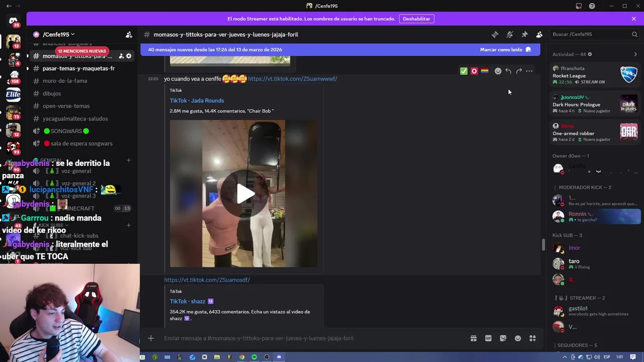Open vt.tiktok.com/ZSuamosdf link

pos(207,280)
